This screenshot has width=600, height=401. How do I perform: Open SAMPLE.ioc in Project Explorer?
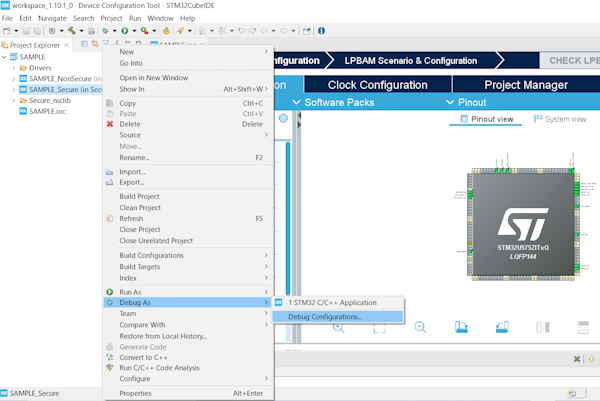[x=47, y=111]
